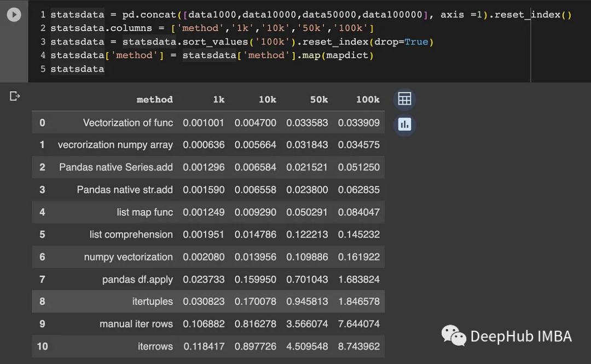Place cursor on sort_values code line
The image size is (591, 364).
point(242,42)
